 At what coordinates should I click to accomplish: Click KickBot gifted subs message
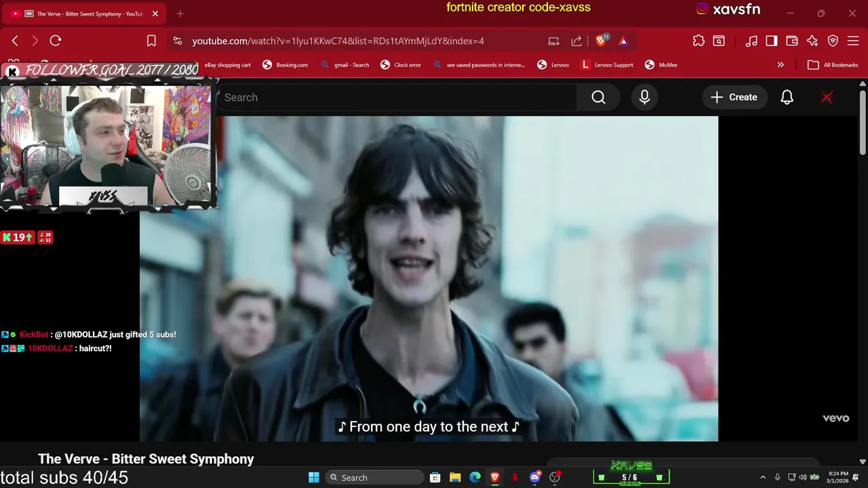[x=88, y=335]
